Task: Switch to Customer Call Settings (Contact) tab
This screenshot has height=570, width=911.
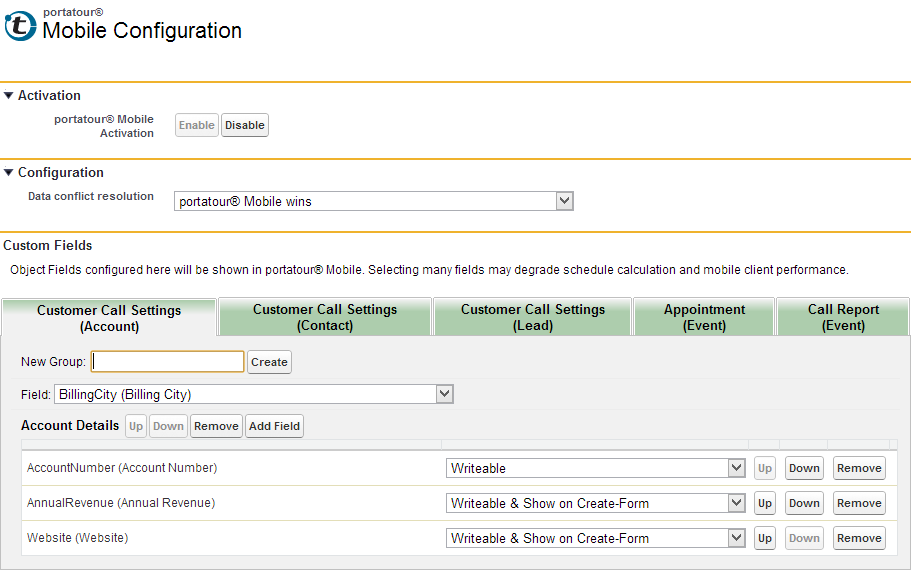Action: click(325, 317)
